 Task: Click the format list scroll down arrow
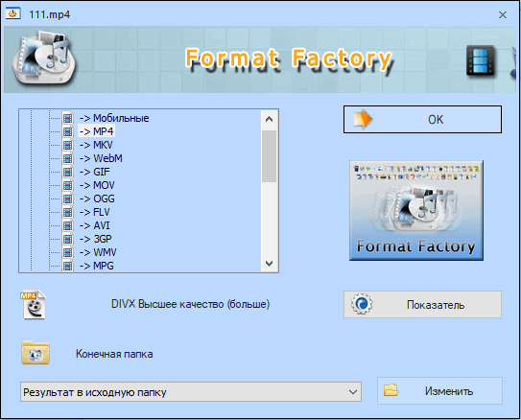coord(270,264)
